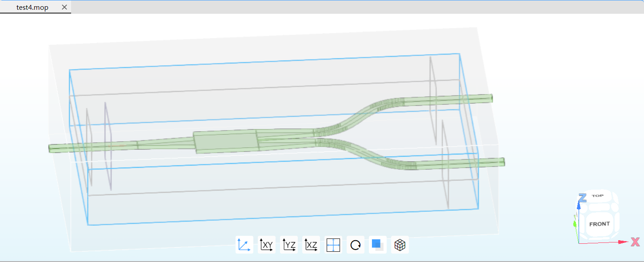Click the TOP face of the view cube

point(597,196)
